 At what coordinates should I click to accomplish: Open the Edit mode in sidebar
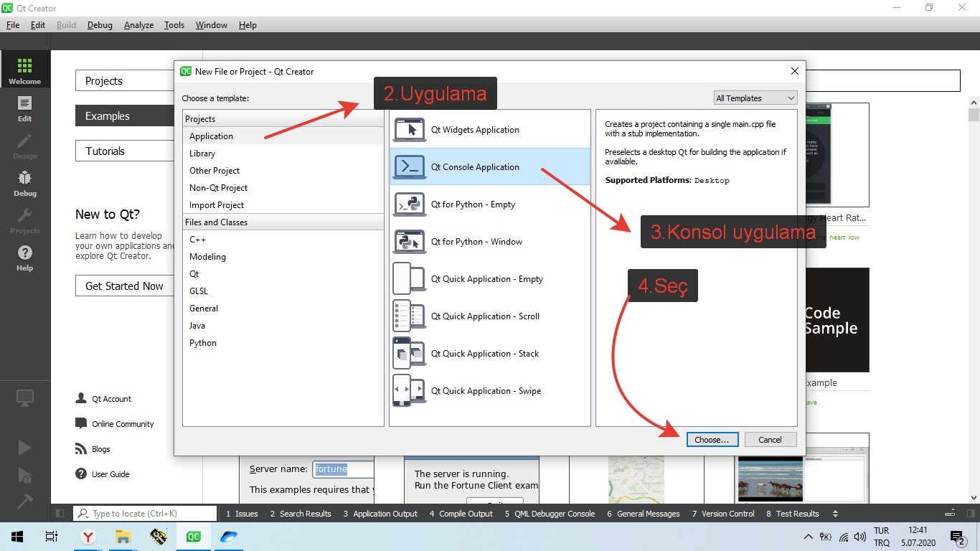point(25,108)
